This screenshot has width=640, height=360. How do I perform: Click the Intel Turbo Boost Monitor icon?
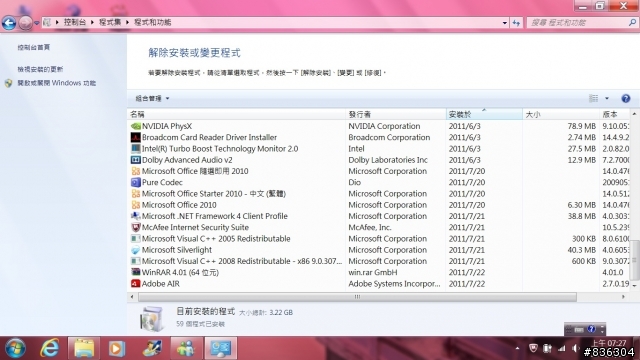pos(136,149)
